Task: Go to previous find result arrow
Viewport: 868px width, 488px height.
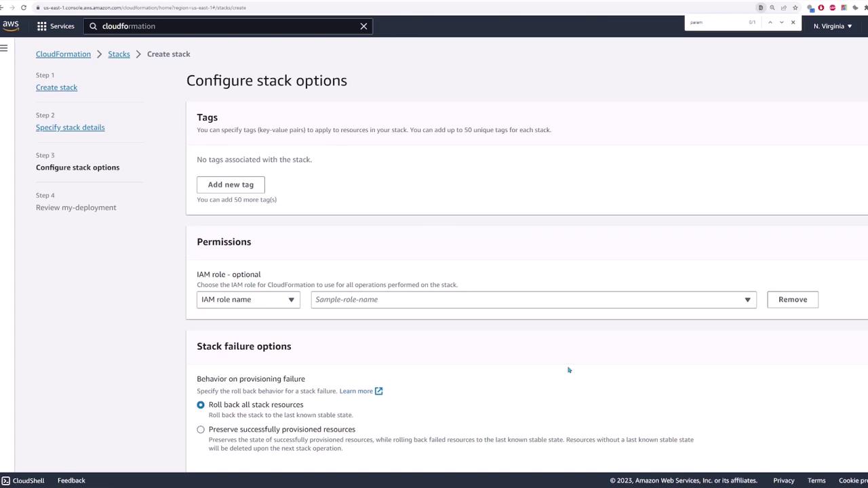Action: (x=770, y=22)
